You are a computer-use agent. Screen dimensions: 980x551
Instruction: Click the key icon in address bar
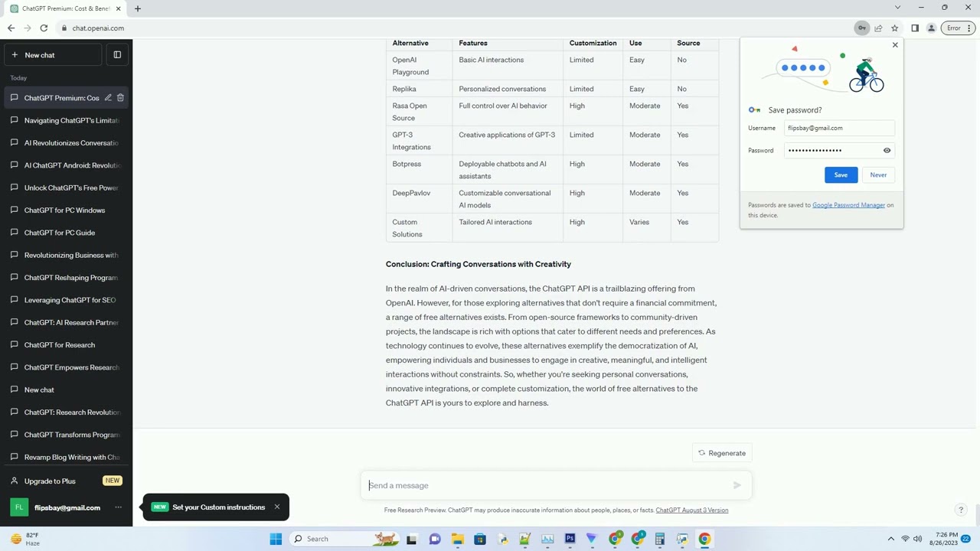(862, 28)
